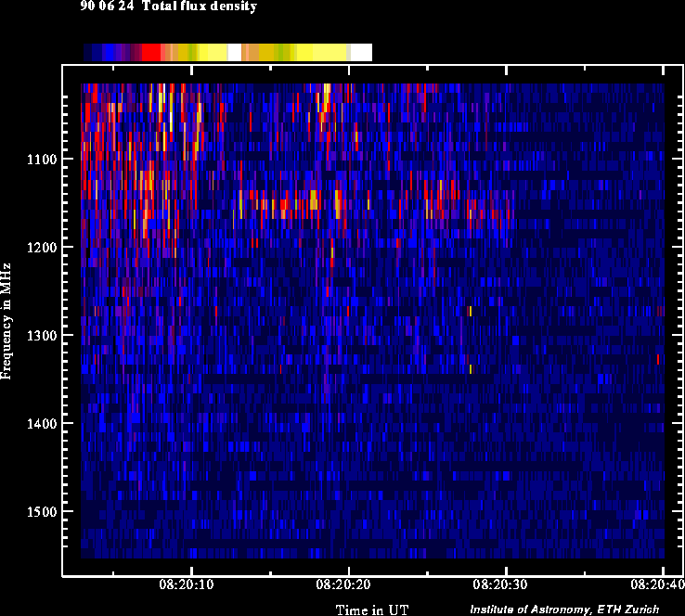Click the 'Frequency in MHz' axis title
Screen dimensions: 685x616
6,321
